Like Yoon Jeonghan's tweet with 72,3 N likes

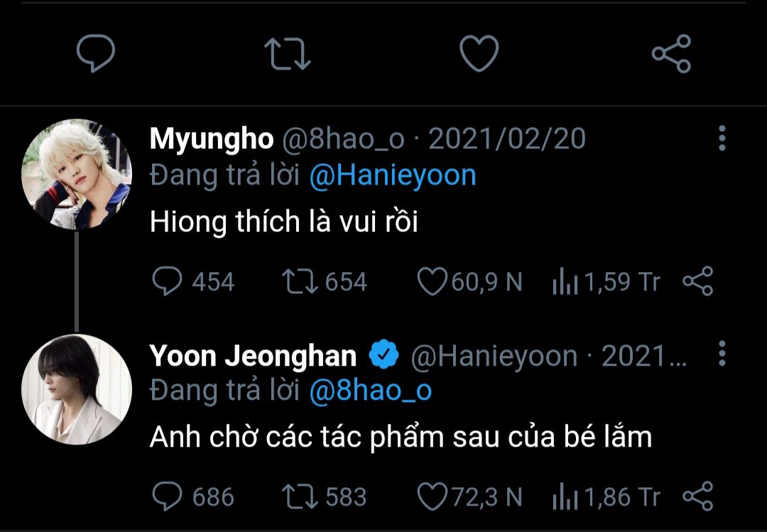[x=431, y=496]
